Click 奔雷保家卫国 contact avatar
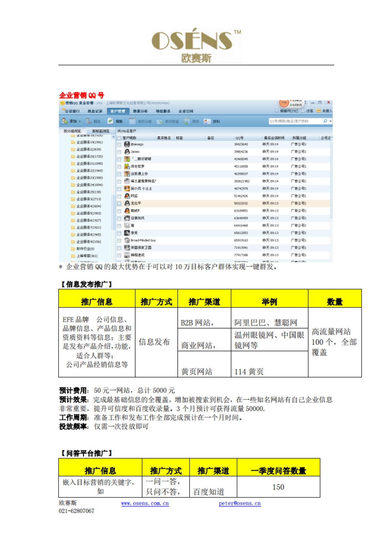392x555 pixels. pos(127,248)
